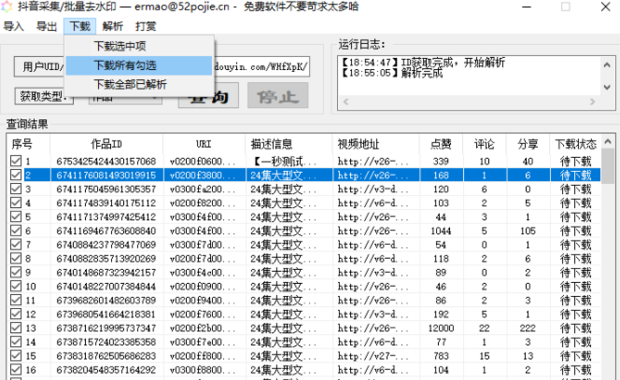Toggle the checkbox for row 14
Viewport: 620px width, 380px height.
pyautogui.click(x=16, y=342)
